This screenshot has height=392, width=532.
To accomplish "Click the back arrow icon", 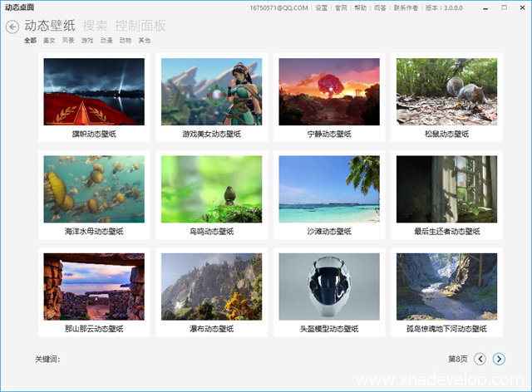I will pyautogui.click(x=12, y=27).
